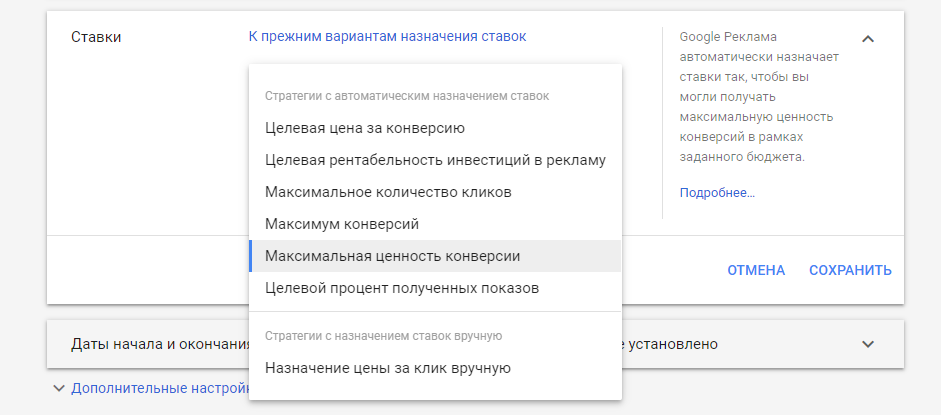941x415 pixels.
Task: Open the Подробнее… help link
Action: click(x=716, y=192)
